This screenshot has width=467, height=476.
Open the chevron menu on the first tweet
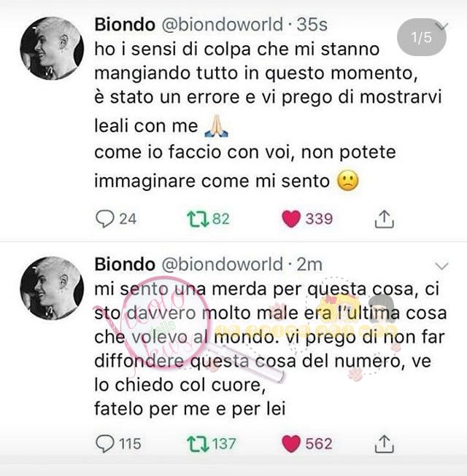click(442, 26)
